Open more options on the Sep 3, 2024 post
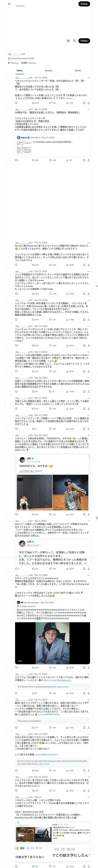This screenshot has width=98, height=868. click(x=89, y=521)
